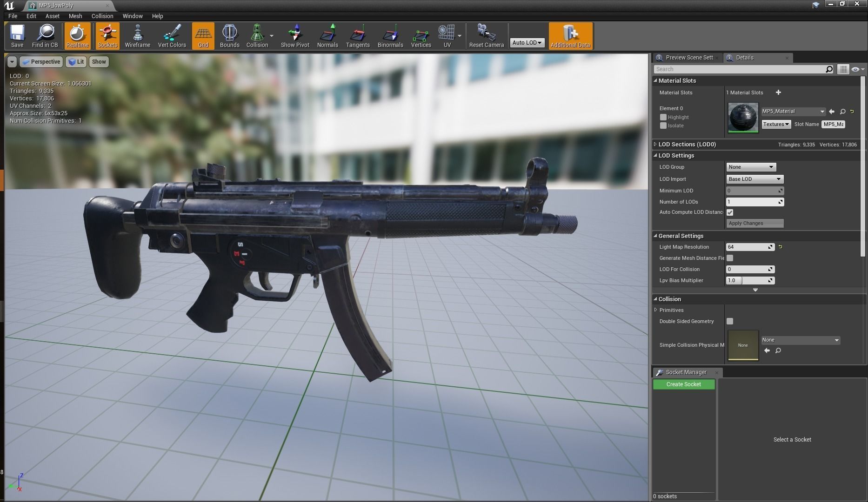Open Auto LOD dropdown
This screenshot has height=502, width=868.
click(x=527, y=42)
